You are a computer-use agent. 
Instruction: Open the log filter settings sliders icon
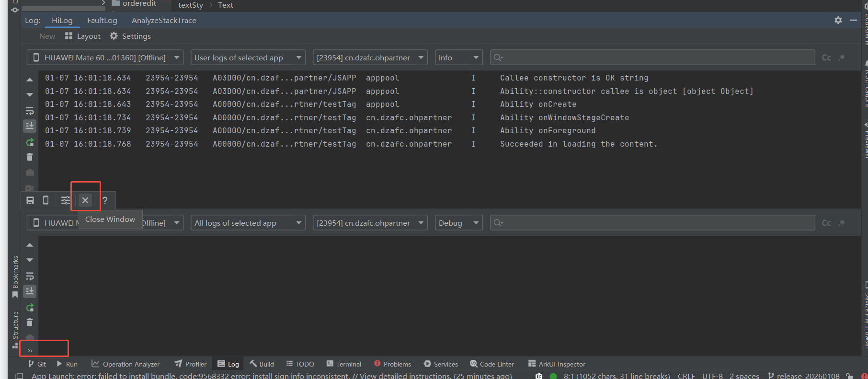coord(66,200)
